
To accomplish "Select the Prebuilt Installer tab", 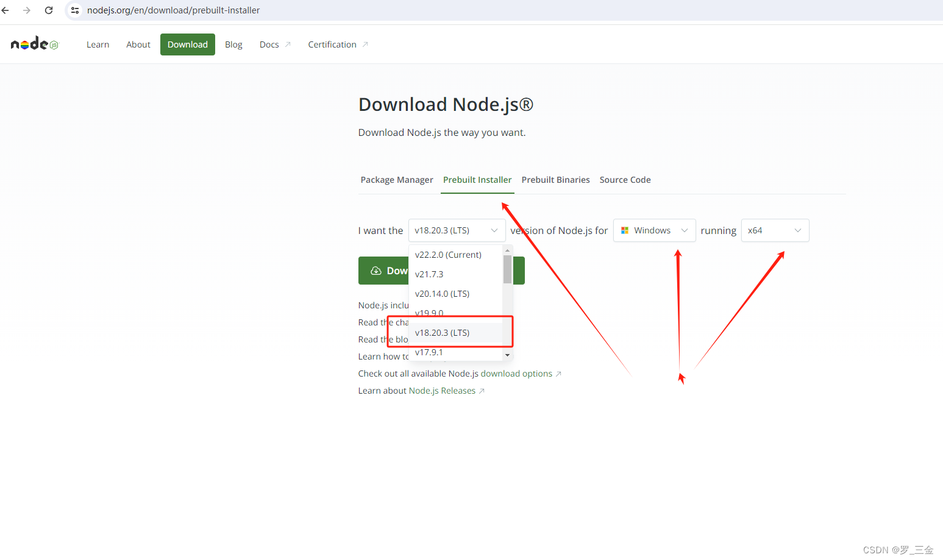I will [477, 180].
